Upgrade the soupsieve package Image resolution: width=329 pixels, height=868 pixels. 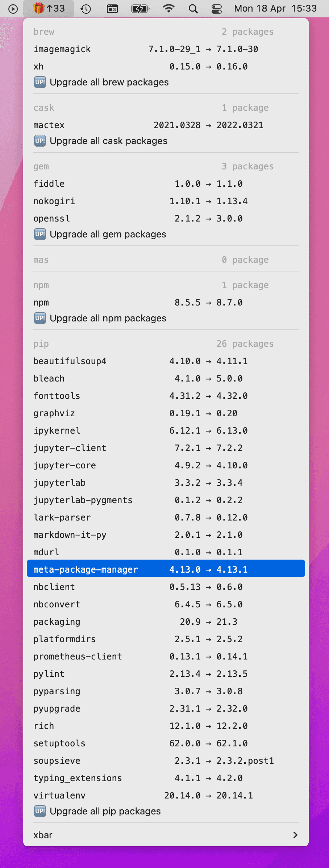click(x=166, y=761)
